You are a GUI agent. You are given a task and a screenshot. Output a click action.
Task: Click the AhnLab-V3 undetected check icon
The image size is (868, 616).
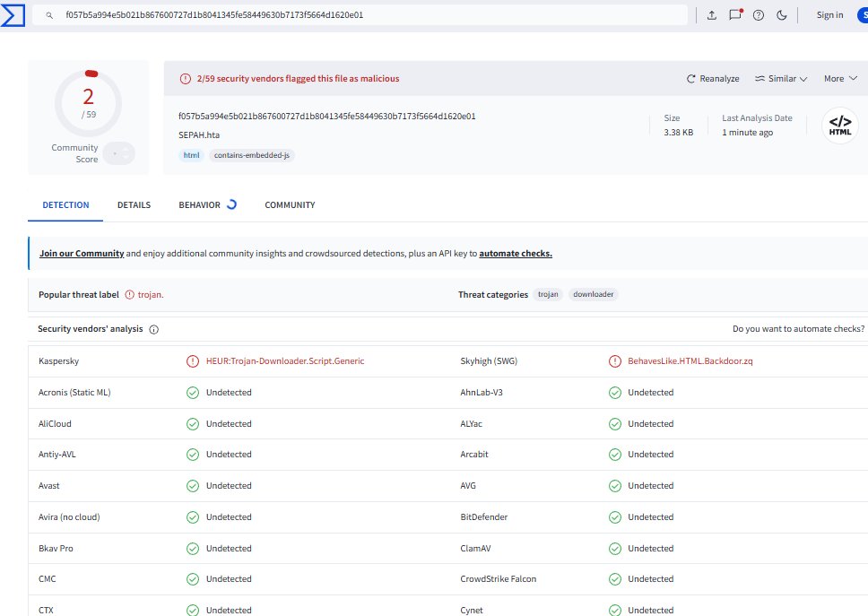pyautogui.click(x=615, y=393)
